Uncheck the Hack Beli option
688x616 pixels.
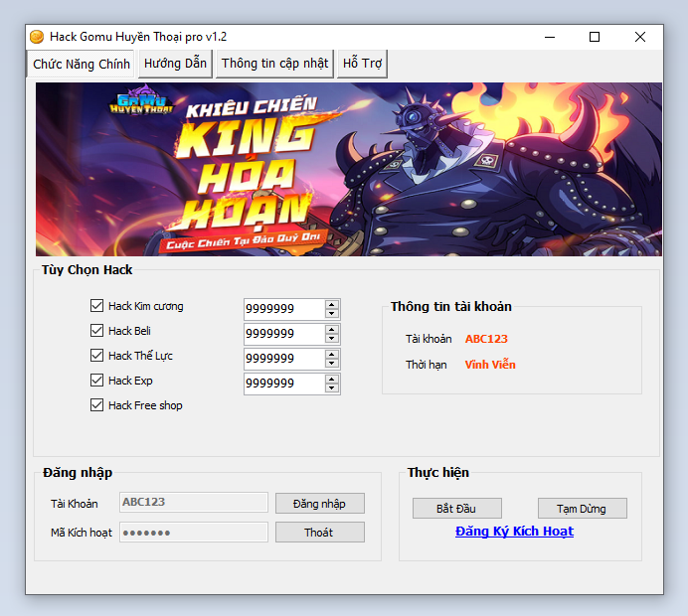coord(97,331)
